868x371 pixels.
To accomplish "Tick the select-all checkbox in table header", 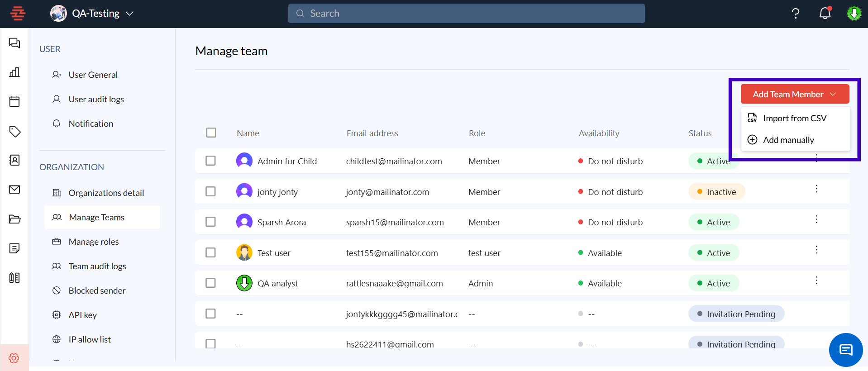I will click(x=211, y=133).
